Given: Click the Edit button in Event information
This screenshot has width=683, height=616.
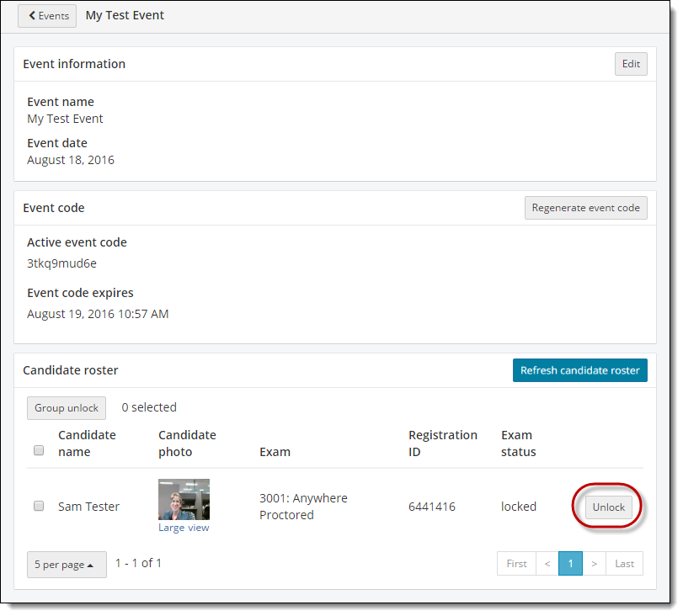Looking at the screenshot, I should coord(631,64).
